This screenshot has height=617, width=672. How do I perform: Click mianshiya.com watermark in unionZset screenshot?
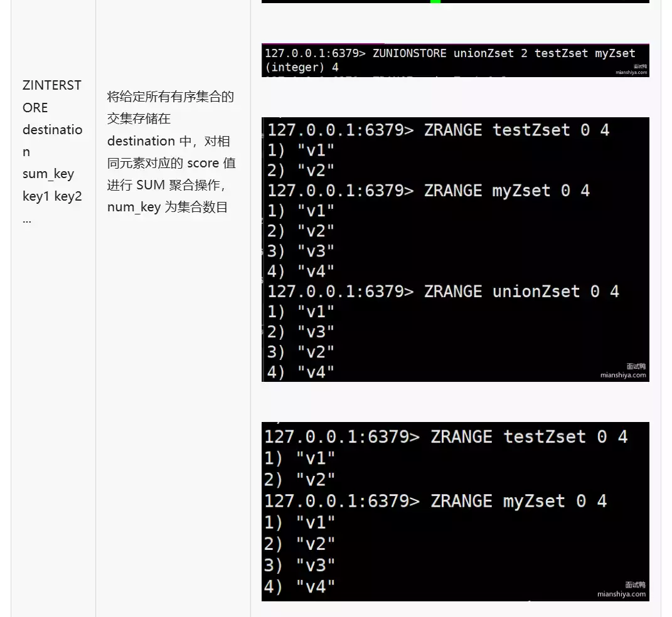[x=622, y=375]
